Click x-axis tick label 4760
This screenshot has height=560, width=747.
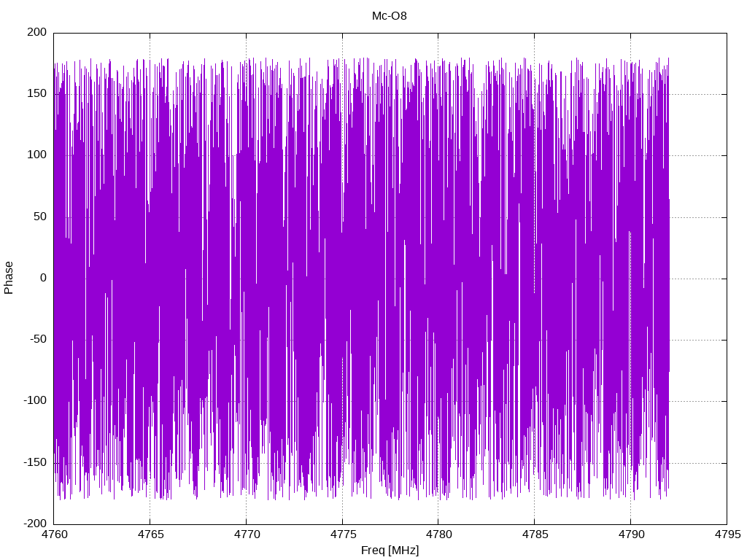pyautogui.click(x=54, y=534)
